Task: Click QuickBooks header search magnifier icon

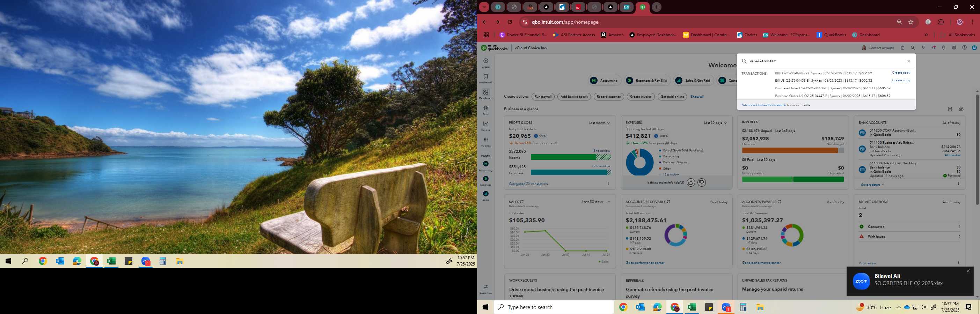Action: [913, 48]
